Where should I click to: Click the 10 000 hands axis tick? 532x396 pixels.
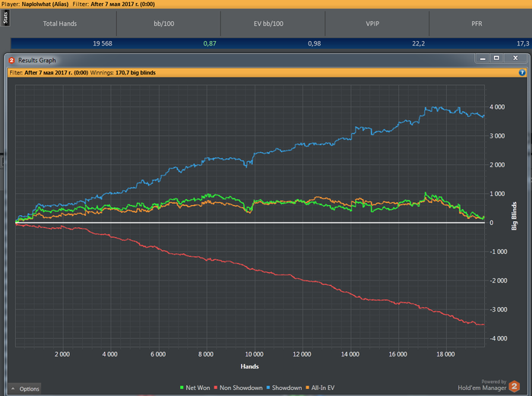click(x=254, y=354)
